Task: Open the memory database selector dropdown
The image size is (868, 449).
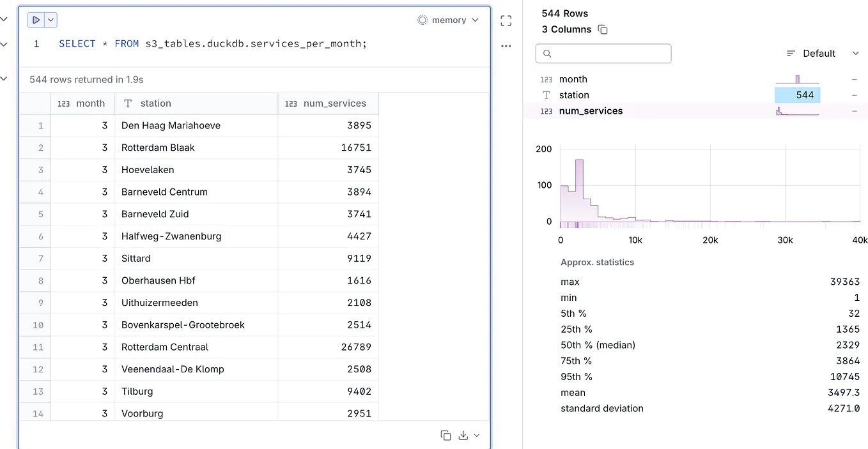Action: [476, 20]
